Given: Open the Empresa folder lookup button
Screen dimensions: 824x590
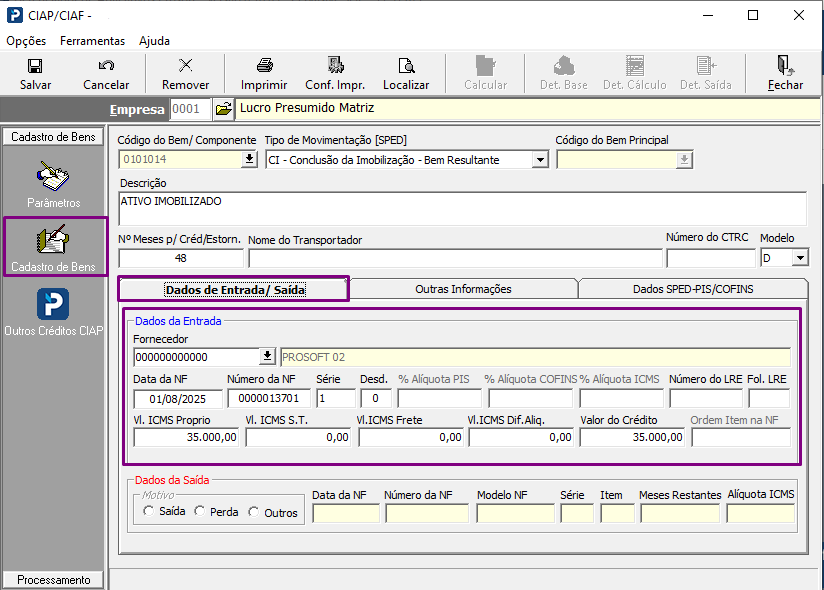Looking at the screenshot, I should click(223, 108).
